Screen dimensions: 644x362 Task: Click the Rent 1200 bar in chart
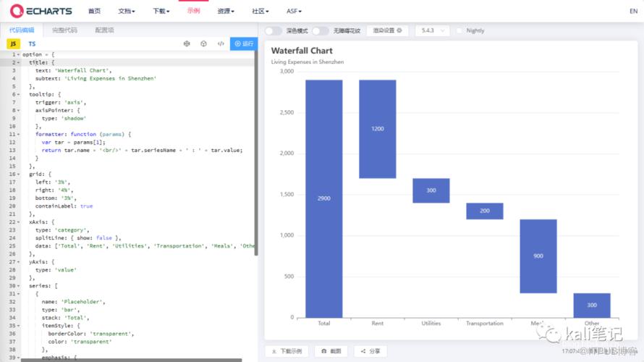pos(378,129)
